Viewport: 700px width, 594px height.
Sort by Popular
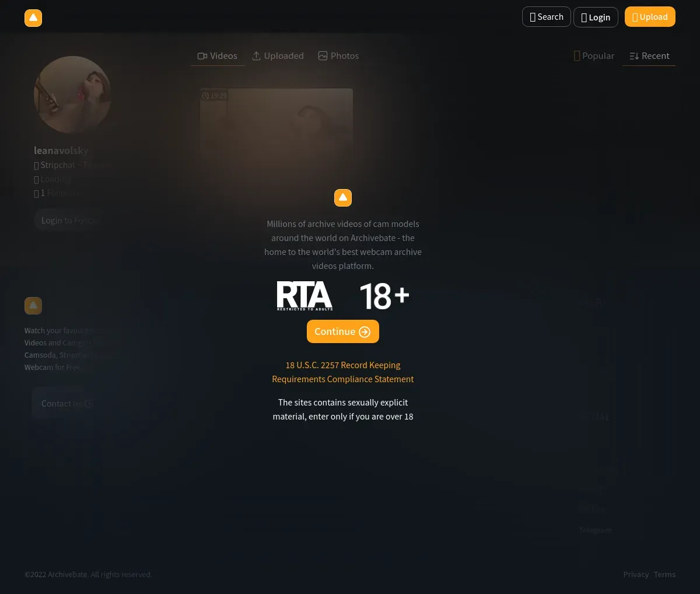594,56
